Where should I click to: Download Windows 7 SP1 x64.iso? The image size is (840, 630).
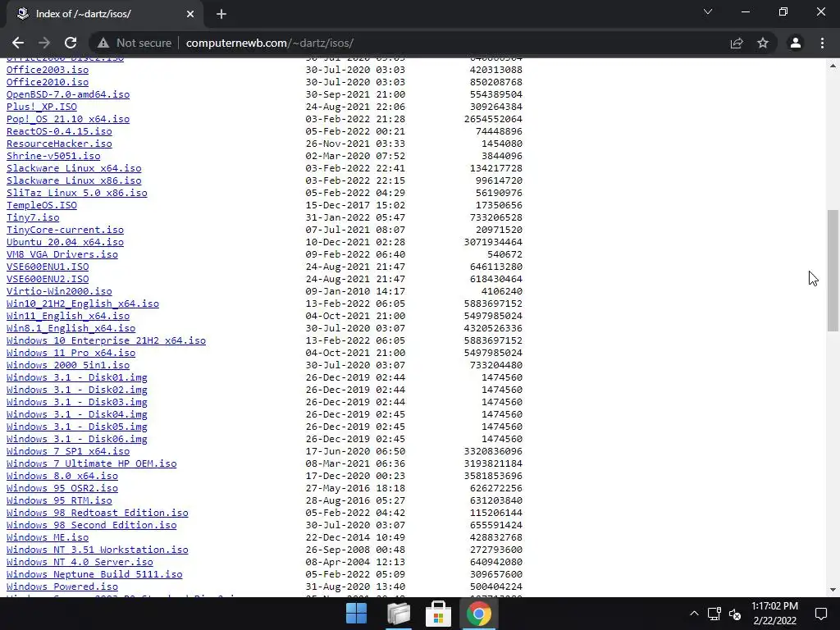pos(68,452)
